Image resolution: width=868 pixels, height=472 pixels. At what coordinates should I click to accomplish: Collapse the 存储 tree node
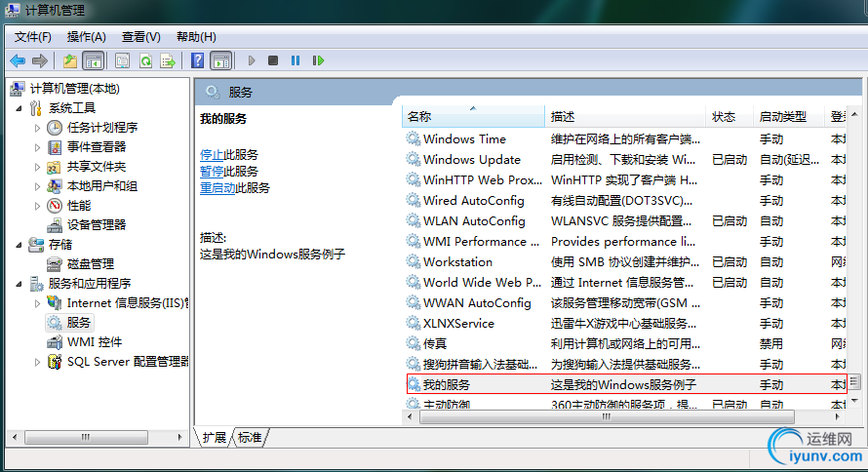20,245
